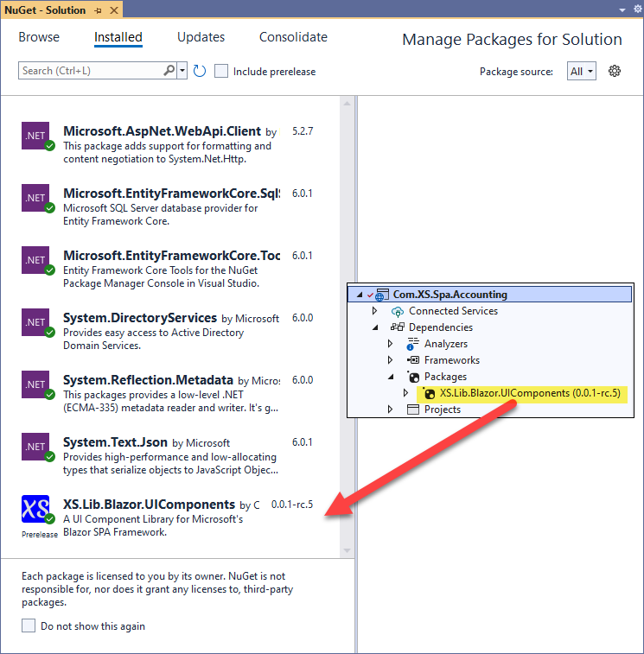Open the Package source dropdown

[x=582, y=72]
